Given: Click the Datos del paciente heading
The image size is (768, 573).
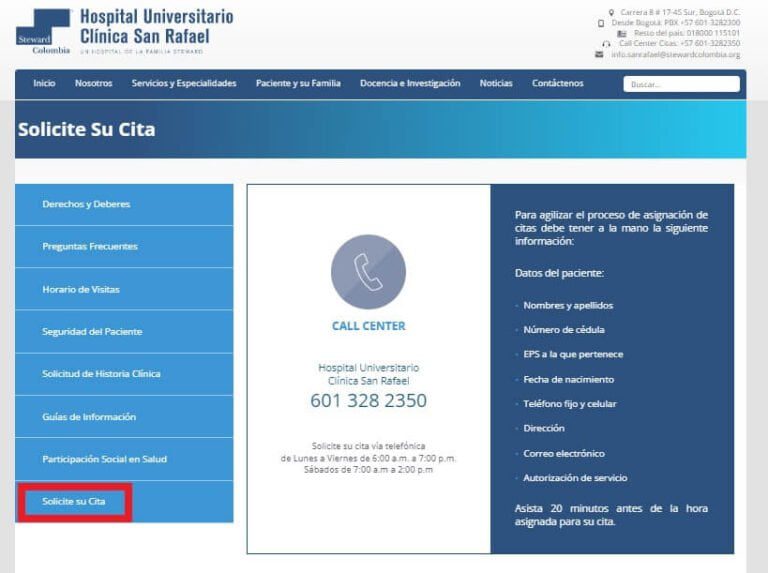Looking at the screenshot, I should (559, 273).
